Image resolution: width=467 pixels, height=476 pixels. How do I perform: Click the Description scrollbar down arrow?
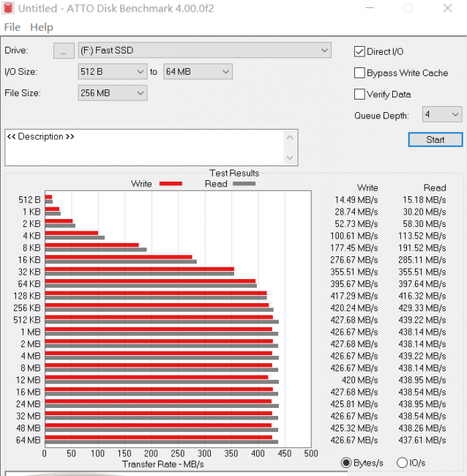click(290, 157)
